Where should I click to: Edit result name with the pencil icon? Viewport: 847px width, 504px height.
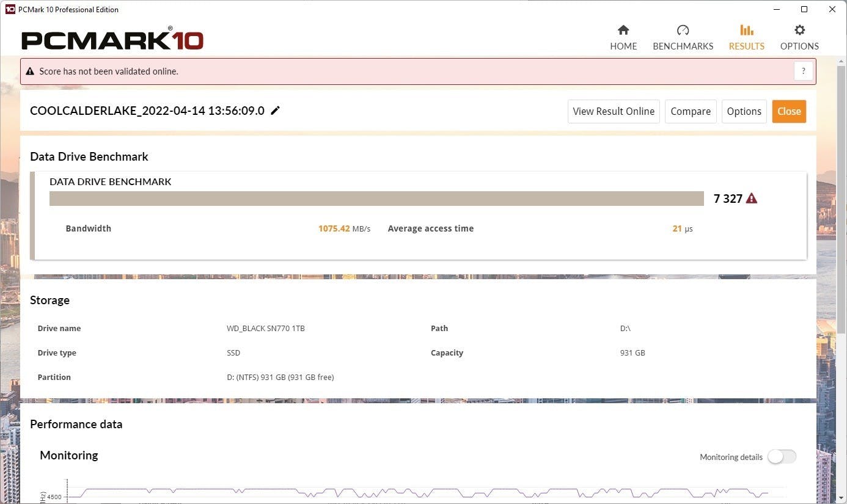276,111
